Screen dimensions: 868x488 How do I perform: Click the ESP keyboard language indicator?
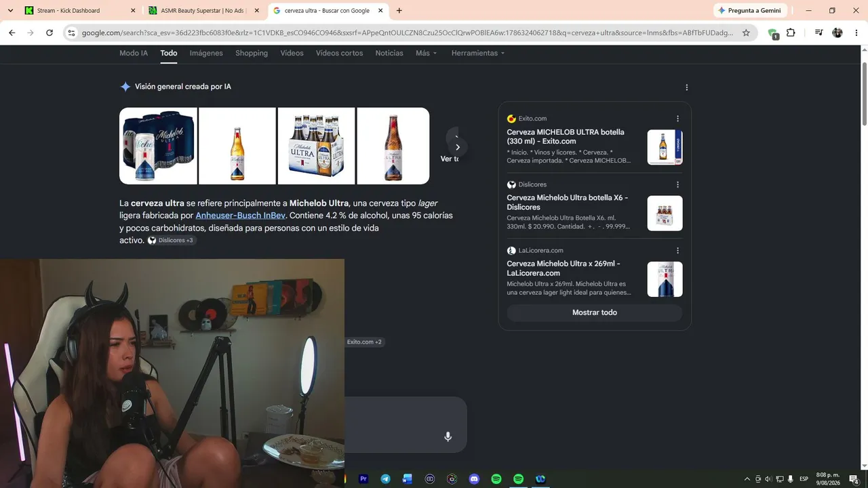[x=804, y=479]
